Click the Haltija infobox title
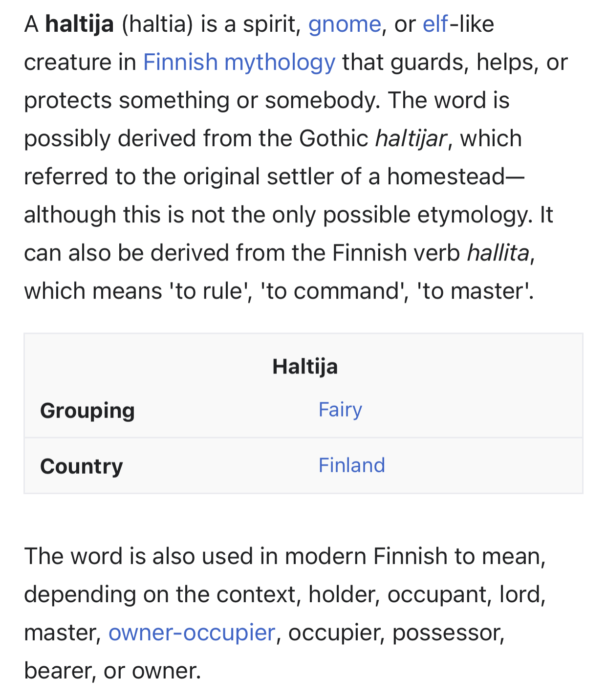The height and width of the screenshot is (700, 607). tap(305, 367)
